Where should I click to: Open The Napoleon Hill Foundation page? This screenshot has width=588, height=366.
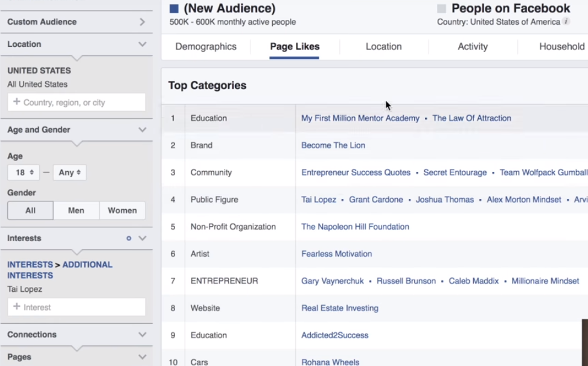coord(355,227)
